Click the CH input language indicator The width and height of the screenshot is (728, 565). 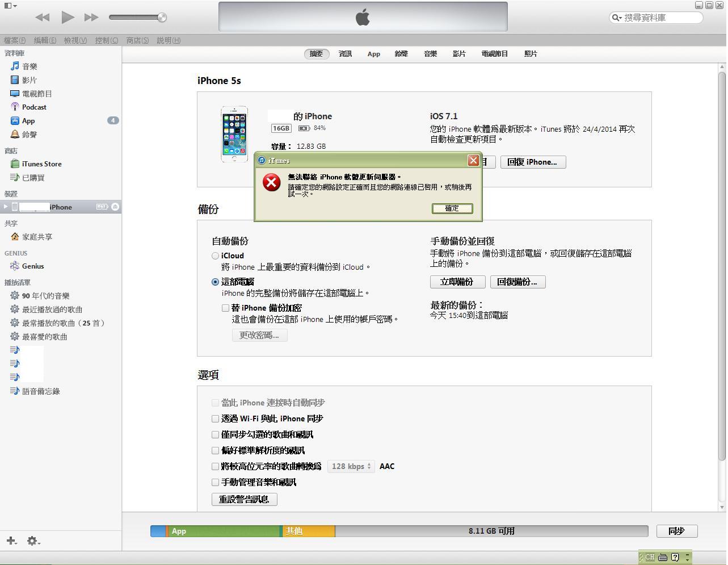pyautogui.click(x=650, y=557)
